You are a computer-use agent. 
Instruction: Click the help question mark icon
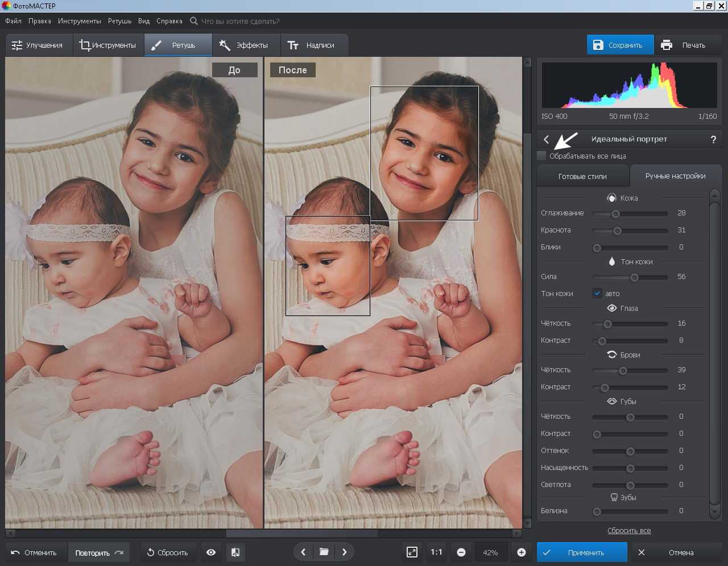713,139
